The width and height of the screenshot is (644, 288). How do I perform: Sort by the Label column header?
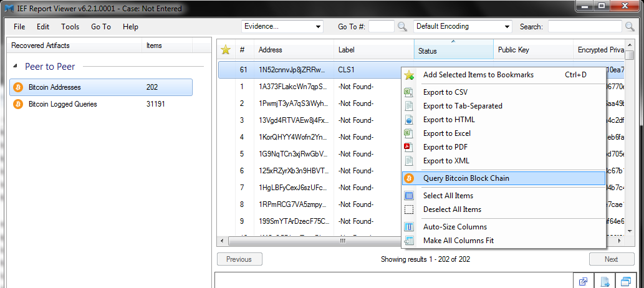tap(374, 49)
